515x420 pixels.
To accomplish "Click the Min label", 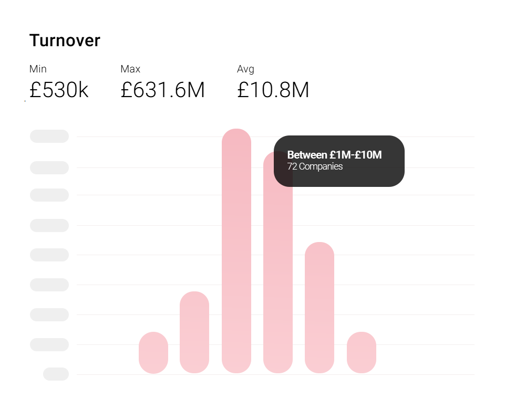I will click(x=38, y=69).
